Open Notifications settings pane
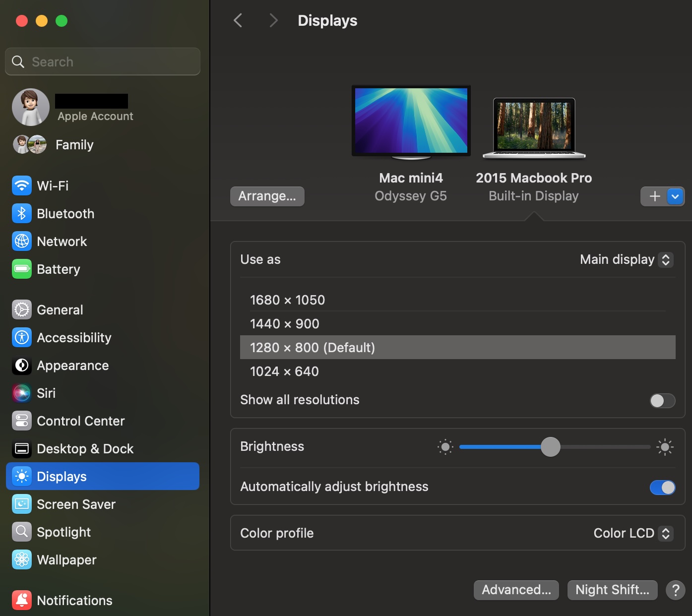The width and height of the screenshot is (692, 616). [x=103, y=601]
